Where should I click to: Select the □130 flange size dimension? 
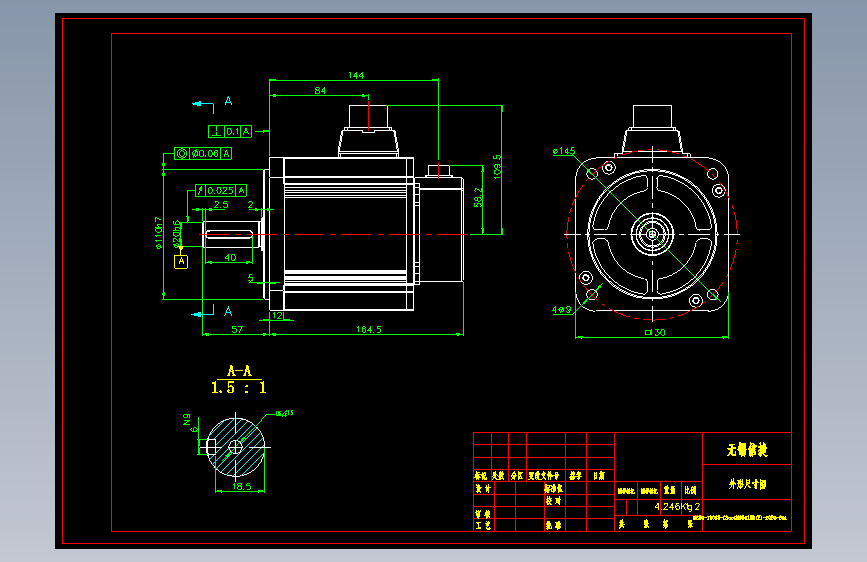(x=655, y=332)
